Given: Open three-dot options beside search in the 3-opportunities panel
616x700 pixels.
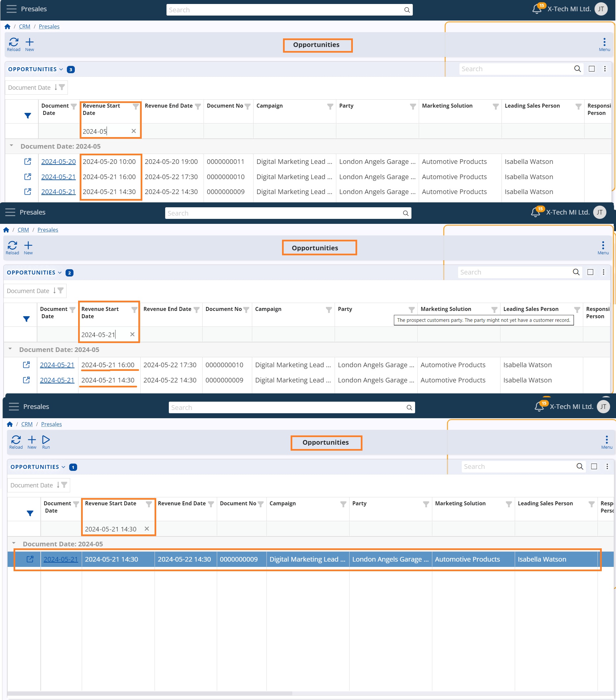Looking at the screenshot, I should (x=605, y=69).
